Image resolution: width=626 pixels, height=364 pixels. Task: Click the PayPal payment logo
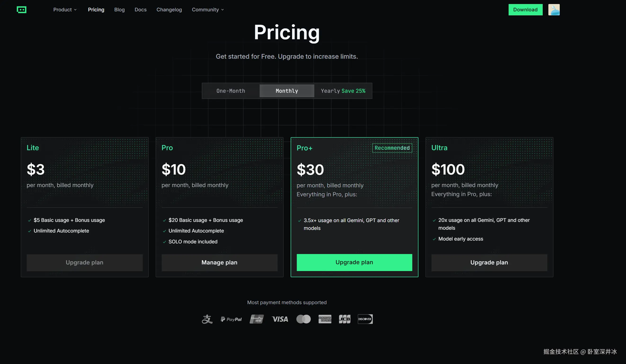tap(231, 319)
